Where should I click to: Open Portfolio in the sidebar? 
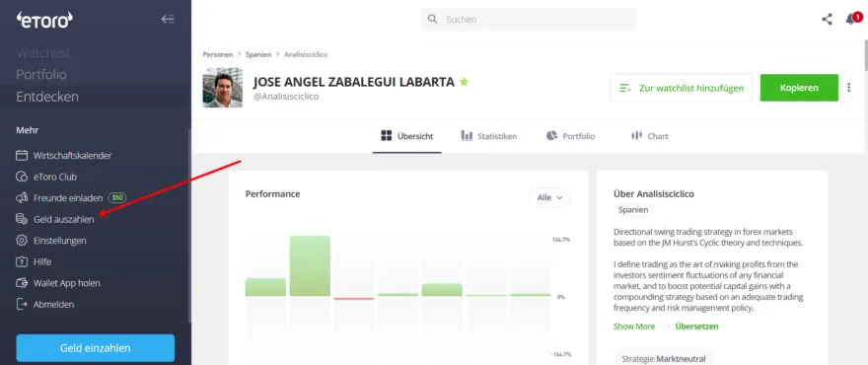pos(41,75)
